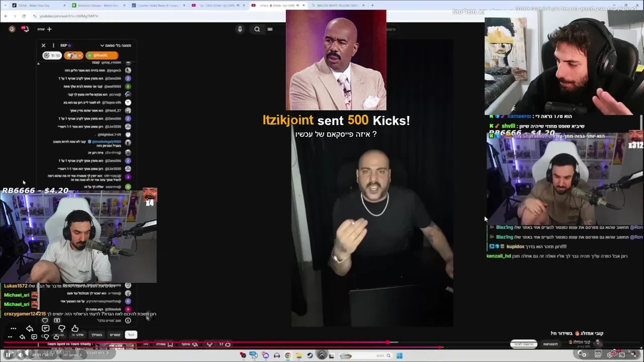The width and height of the screenshot is (644, 362).
Task: Click the kenzall_hd chat username
Action: [499, 256]
